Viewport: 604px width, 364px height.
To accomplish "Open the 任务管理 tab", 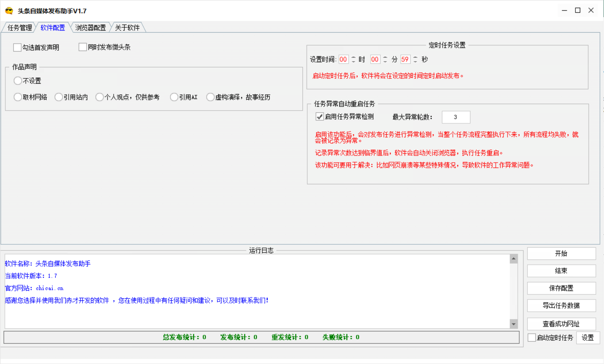I will (x=20, y=27).
